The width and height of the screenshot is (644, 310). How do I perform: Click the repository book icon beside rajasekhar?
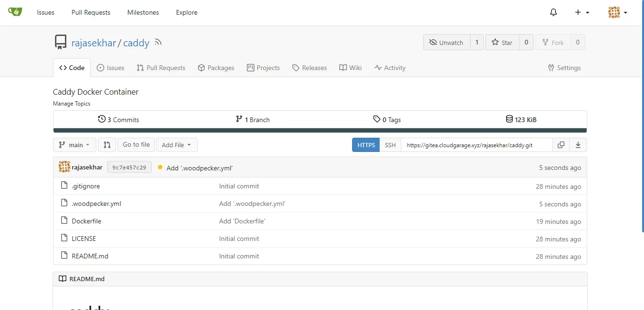click(61, 42)
